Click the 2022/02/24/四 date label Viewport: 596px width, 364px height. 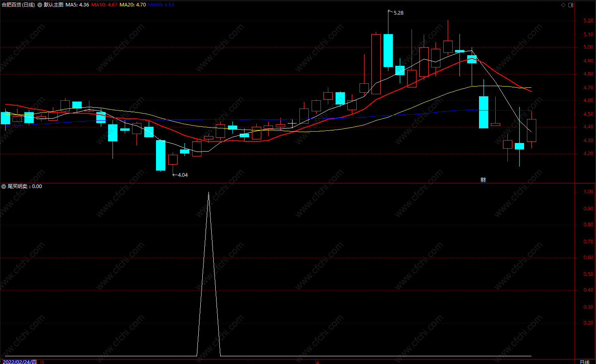[x=20, y=362]
